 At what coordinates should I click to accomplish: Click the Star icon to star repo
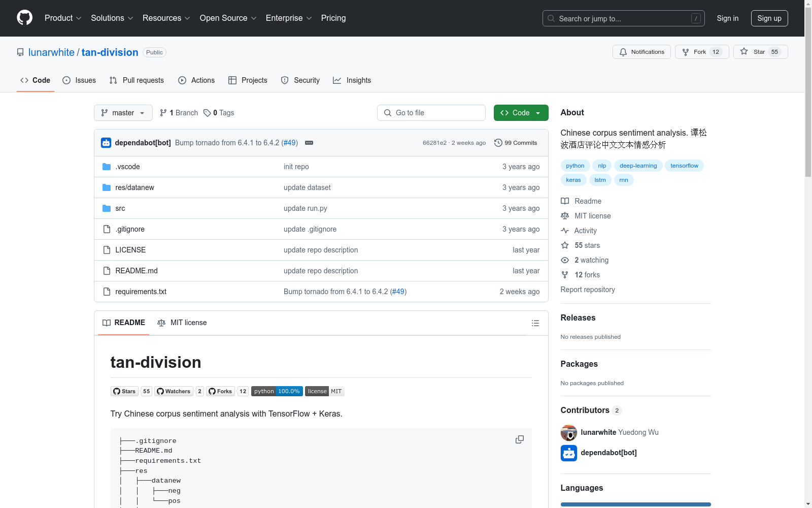point(744,51)
